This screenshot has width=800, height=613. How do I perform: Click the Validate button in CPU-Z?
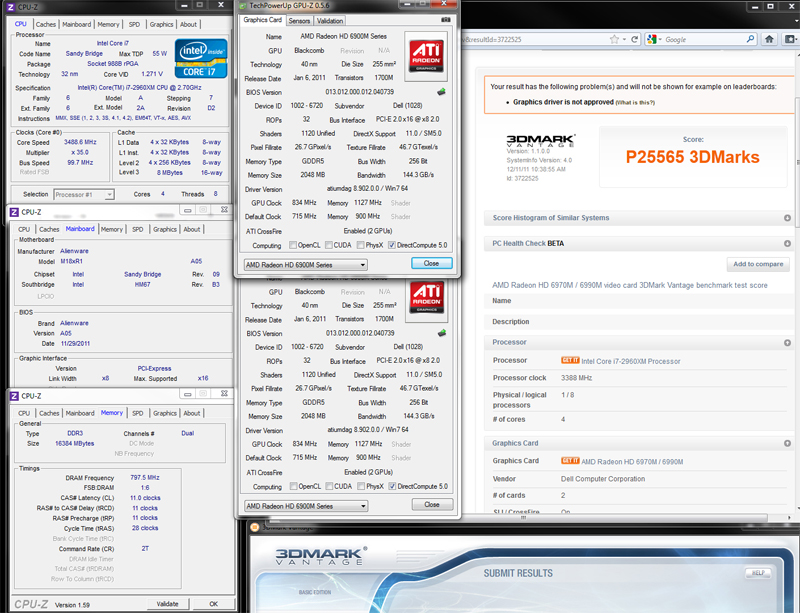click(x=167, y=604)
